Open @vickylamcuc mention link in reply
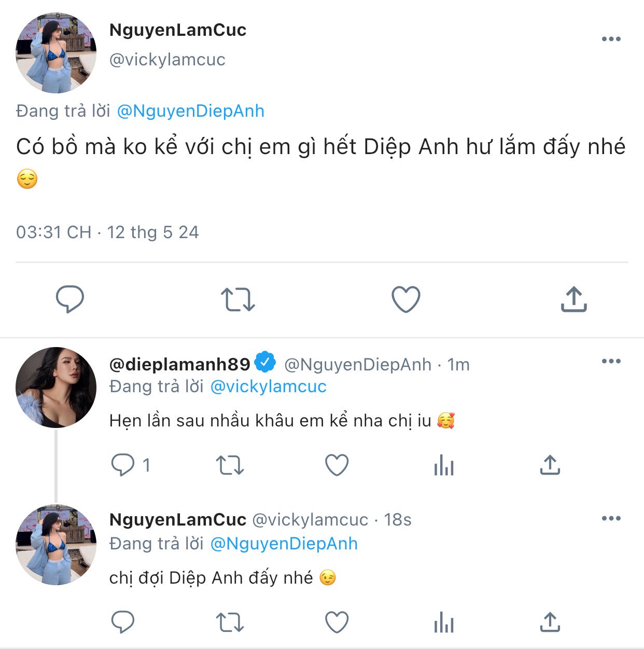Image resolution: width=644 pixels, height=649 pixels. coord(268,386)
